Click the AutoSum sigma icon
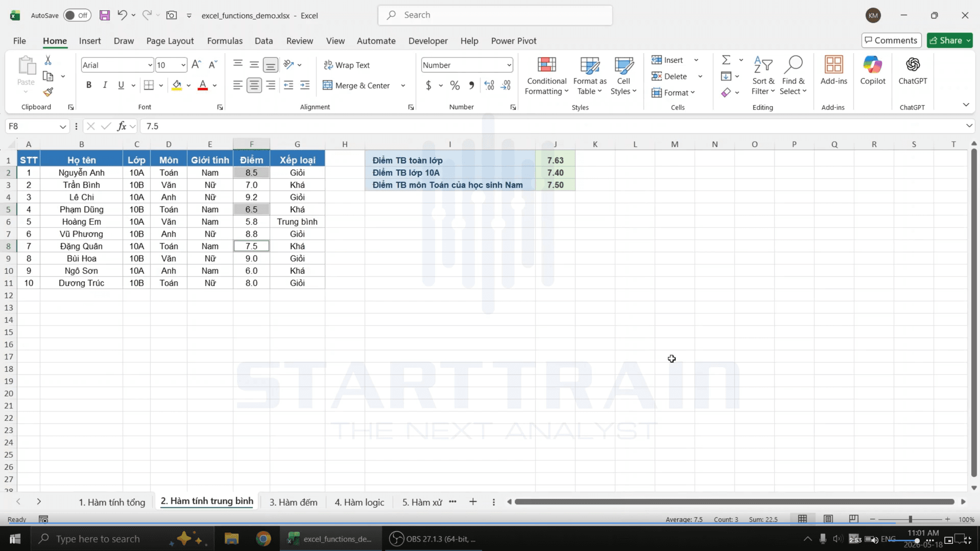 tap(726, 60)
